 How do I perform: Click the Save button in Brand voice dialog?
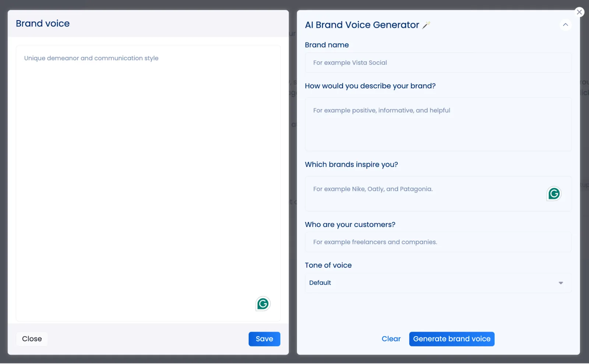coord(264,339)
